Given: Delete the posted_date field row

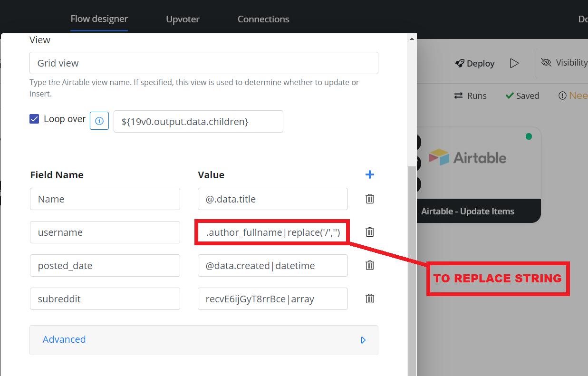Looking at the screenshot, I should point(370,265).
